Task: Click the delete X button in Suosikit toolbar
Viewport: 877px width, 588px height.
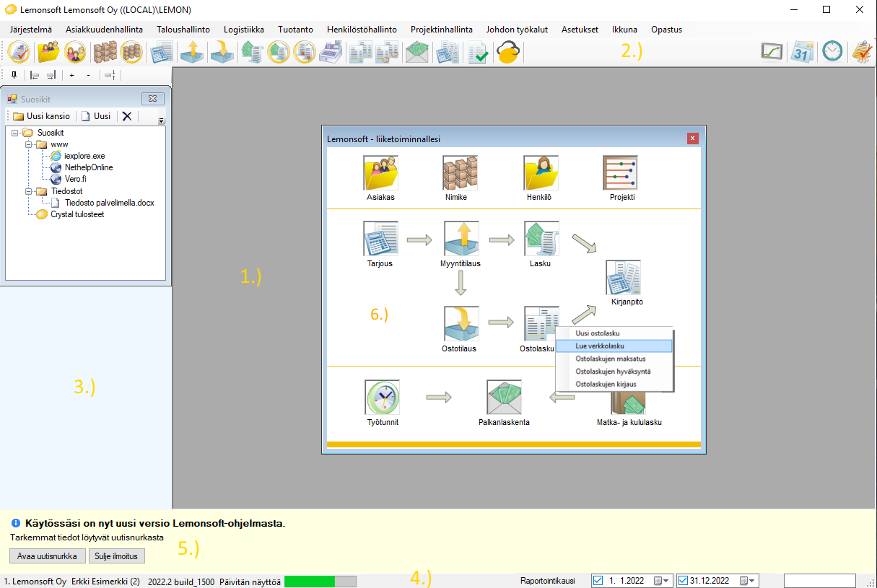Action: (127, 115)
